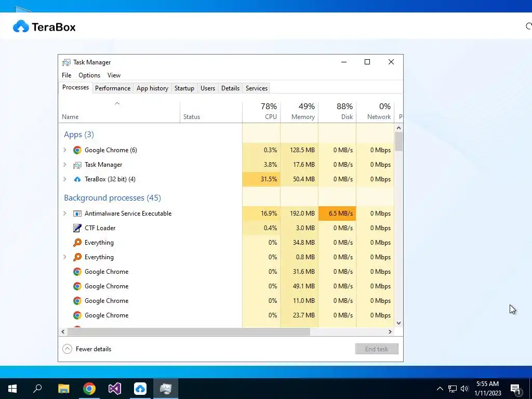Click the CTF Loader pen icon

pos(77,228)
